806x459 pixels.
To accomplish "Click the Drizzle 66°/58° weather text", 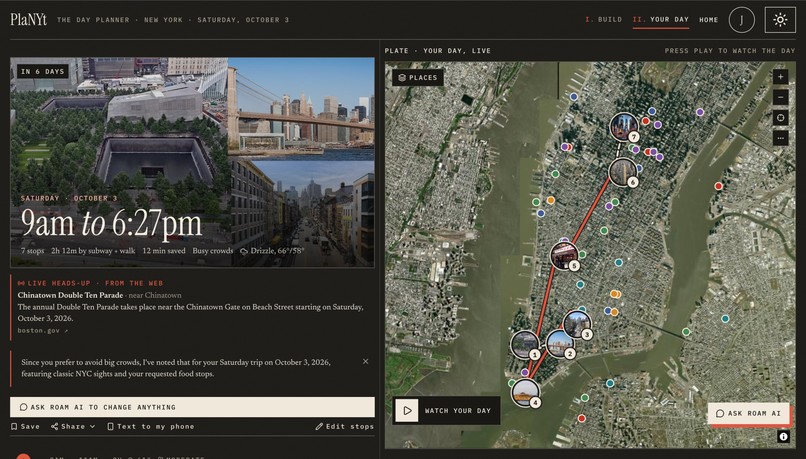I will pos(272,251).
